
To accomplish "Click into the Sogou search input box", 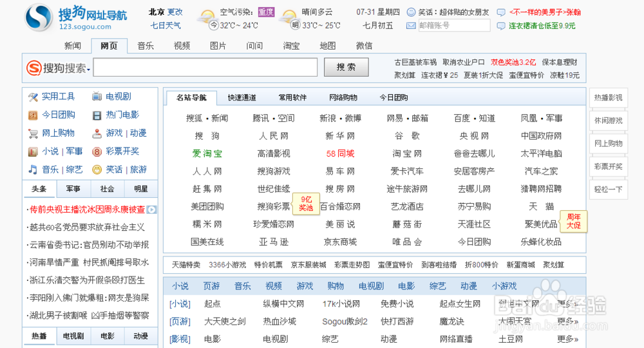I will pyautogui.click(x=205, y=68).
